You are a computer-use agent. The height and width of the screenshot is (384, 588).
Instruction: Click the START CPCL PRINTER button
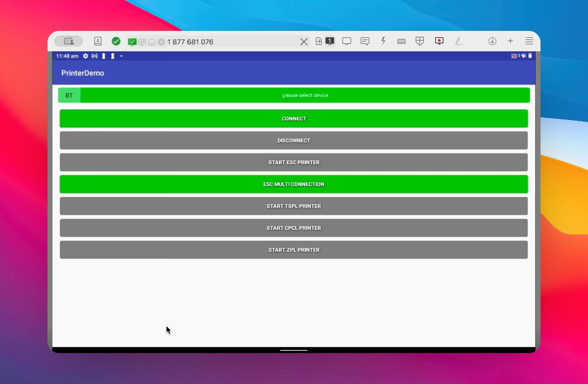[293, 228]
